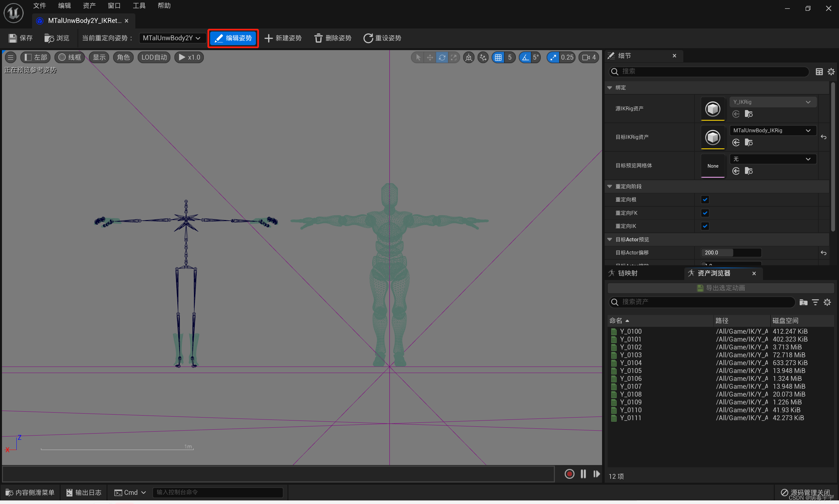Select the translate move tool icon
The width and height of the screenshot is (839, 504).
click(430, 57)
